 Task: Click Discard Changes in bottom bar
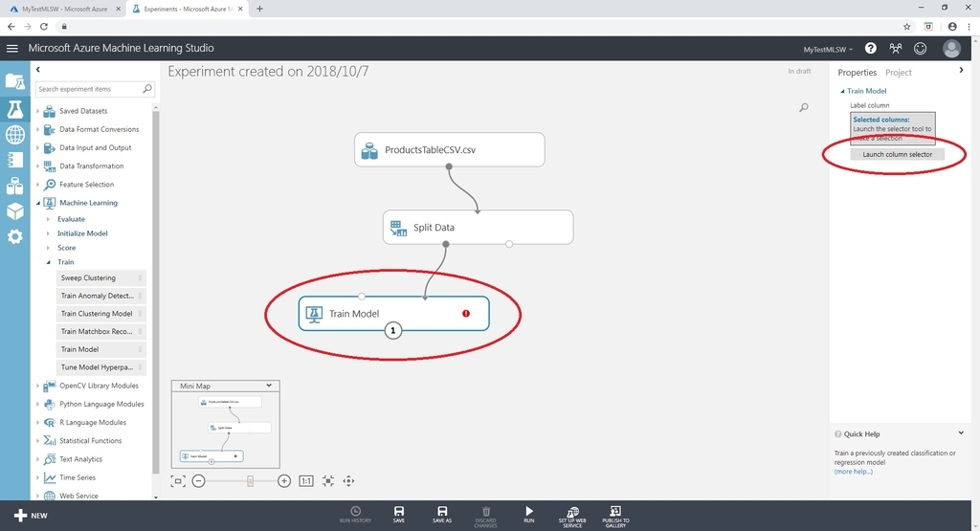[485, 516]
